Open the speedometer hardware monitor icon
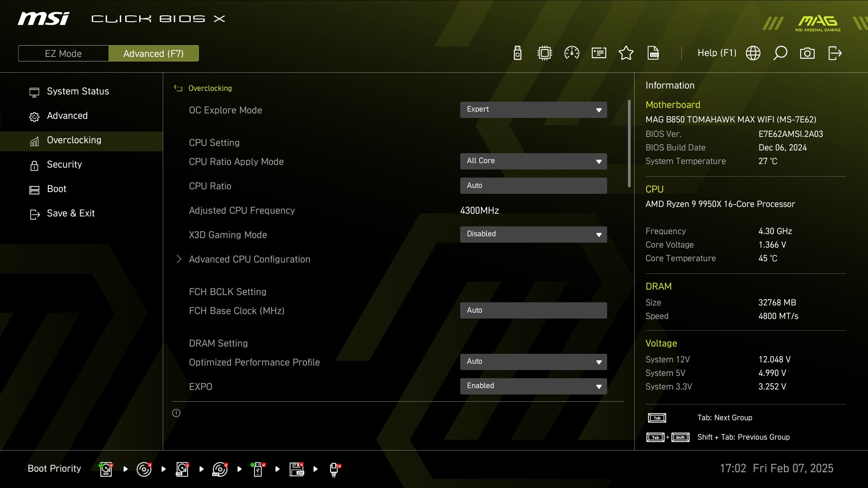868x488 pixels. 572,53
